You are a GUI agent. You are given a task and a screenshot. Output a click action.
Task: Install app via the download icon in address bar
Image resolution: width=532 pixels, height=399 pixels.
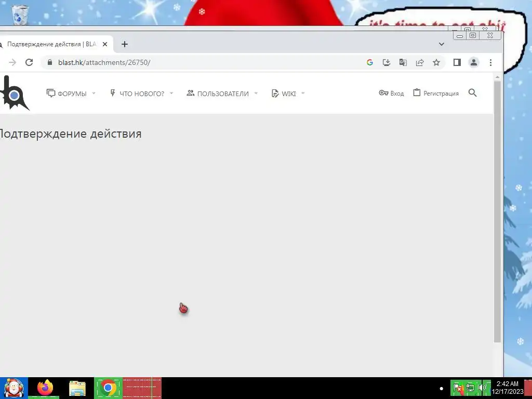[387, 62]
